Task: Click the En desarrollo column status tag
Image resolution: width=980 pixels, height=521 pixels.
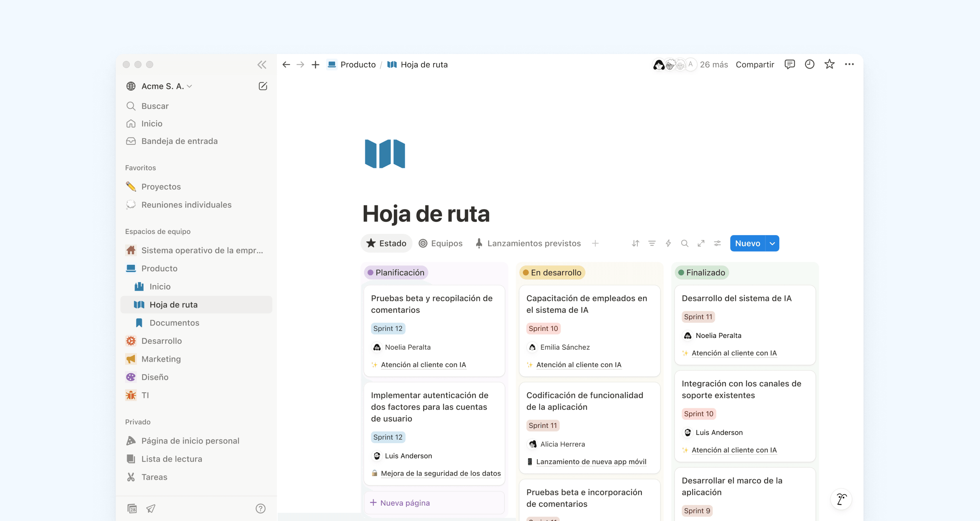Action: 552,273
